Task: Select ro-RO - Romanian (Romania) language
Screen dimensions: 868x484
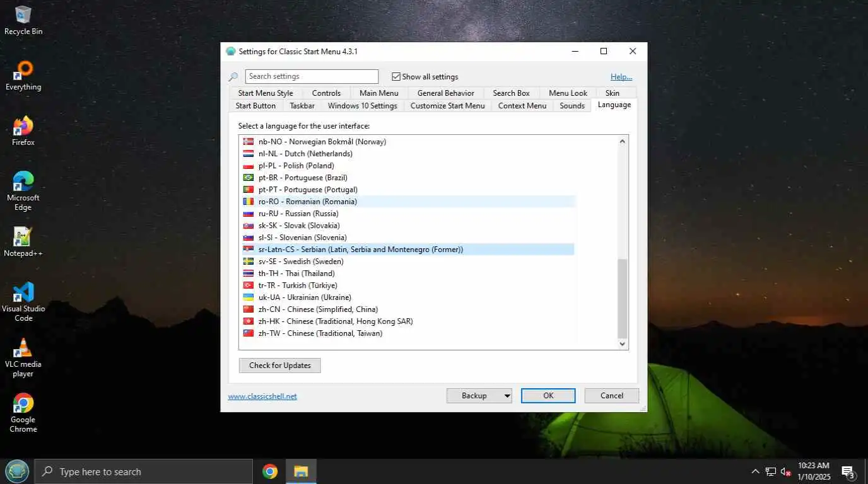Action: (409, 202)
